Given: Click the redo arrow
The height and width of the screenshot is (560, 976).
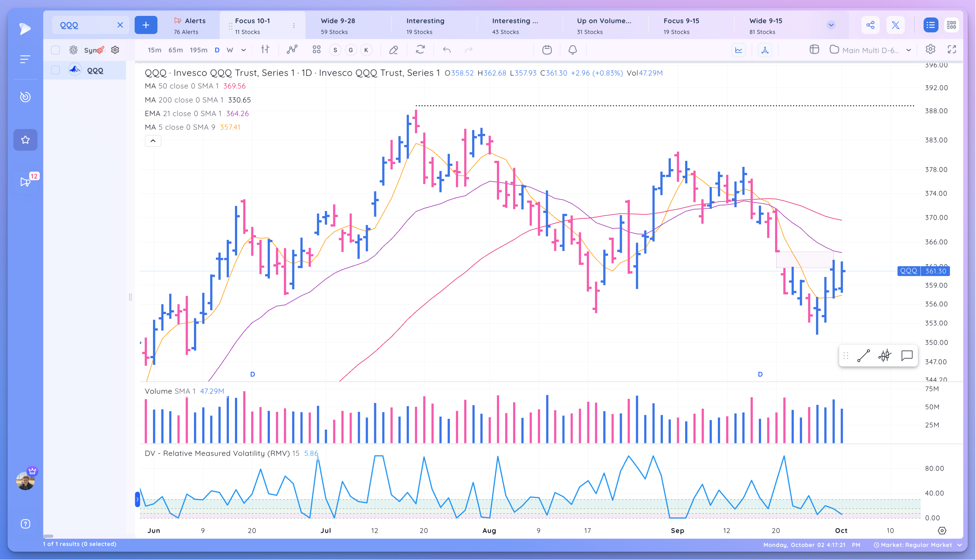Looking at the screenshot, I should [x=469, y=50].
